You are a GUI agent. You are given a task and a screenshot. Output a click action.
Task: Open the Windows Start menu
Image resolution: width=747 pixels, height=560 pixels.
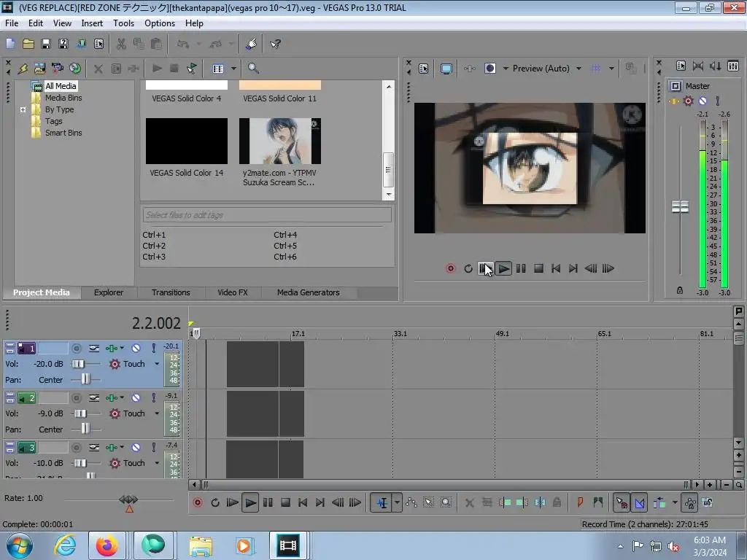(19, 545)
